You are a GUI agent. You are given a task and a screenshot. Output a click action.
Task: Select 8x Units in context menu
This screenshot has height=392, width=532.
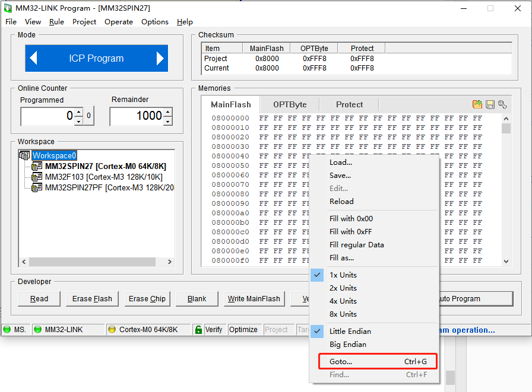(x=343, y=314)
